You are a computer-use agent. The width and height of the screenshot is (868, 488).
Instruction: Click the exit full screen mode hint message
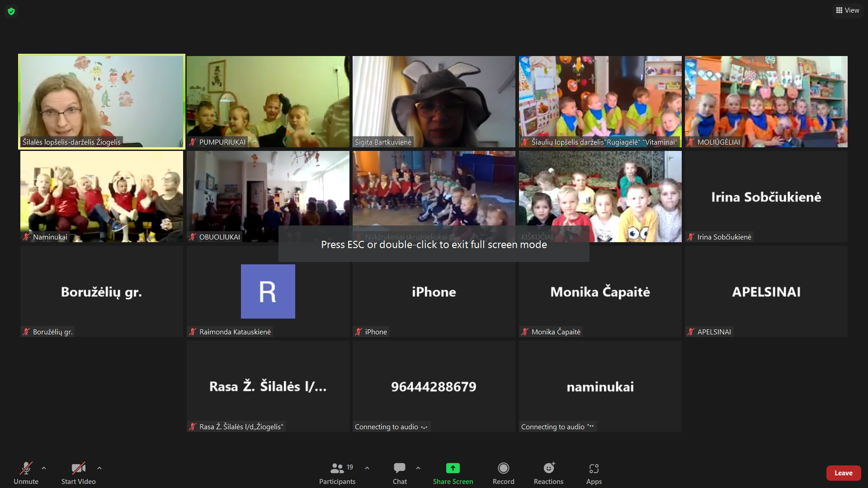pyautogui.click(x=434, y=244)
